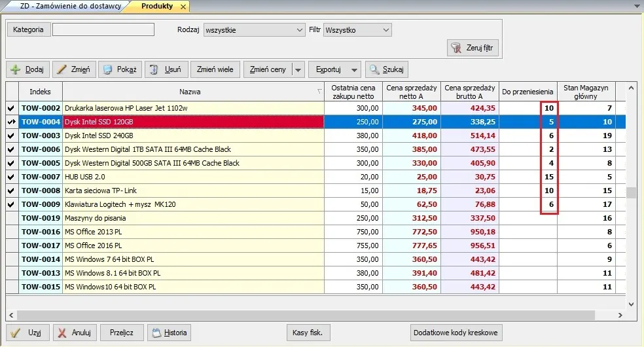Select the Maszyny do pisania row
This screenshot has width=644, height=347.
pyautogui.click(x=315, y=218)
